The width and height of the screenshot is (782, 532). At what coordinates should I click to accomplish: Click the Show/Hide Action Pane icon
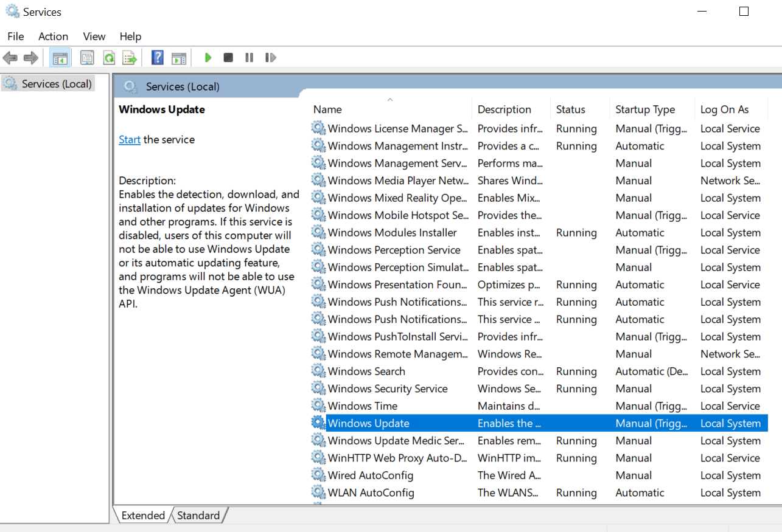(x=178, y=58)
